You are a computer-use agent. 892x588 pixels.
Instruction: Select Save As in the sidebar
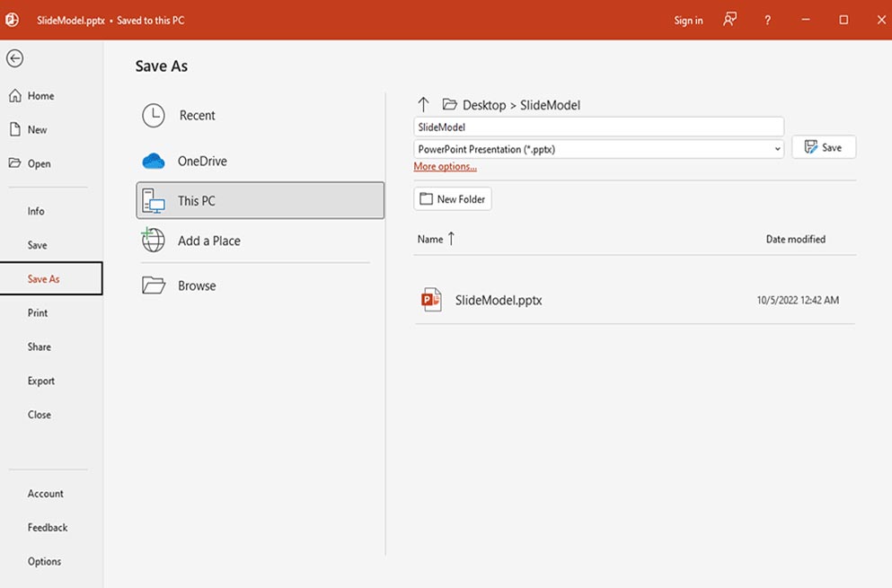tap(51, 278)
